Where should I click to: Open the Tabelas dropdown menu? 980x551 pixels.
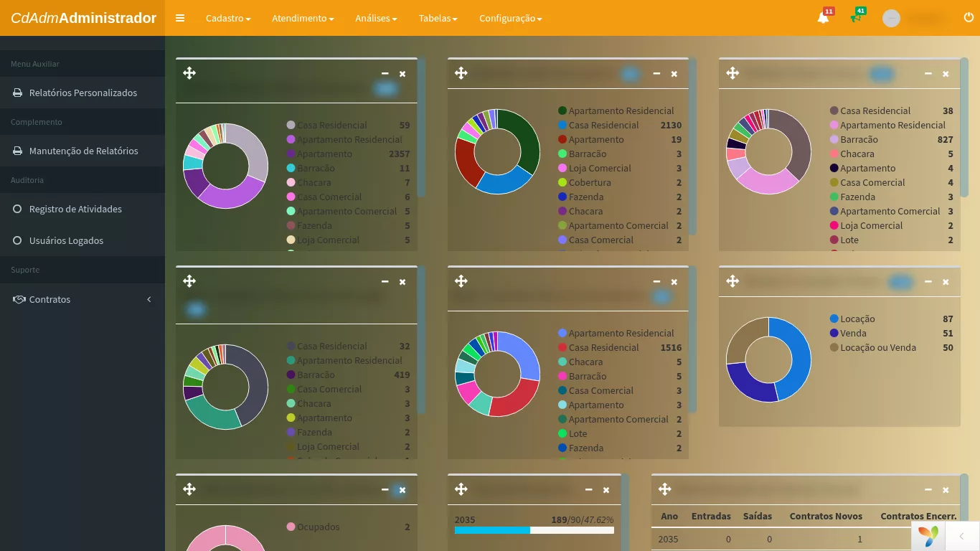pyautogui.click(x=438, y=18)
